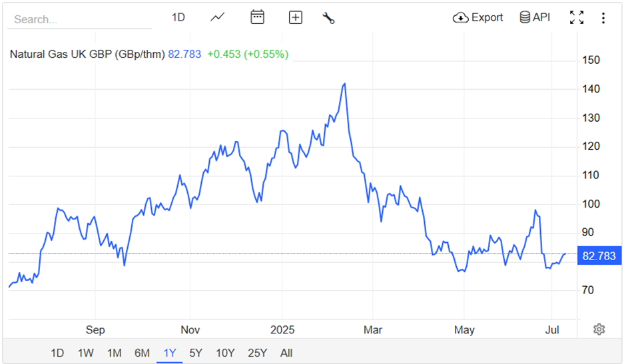Click the 70 axis value
This screenshot has height=364, width=626.
587,290
